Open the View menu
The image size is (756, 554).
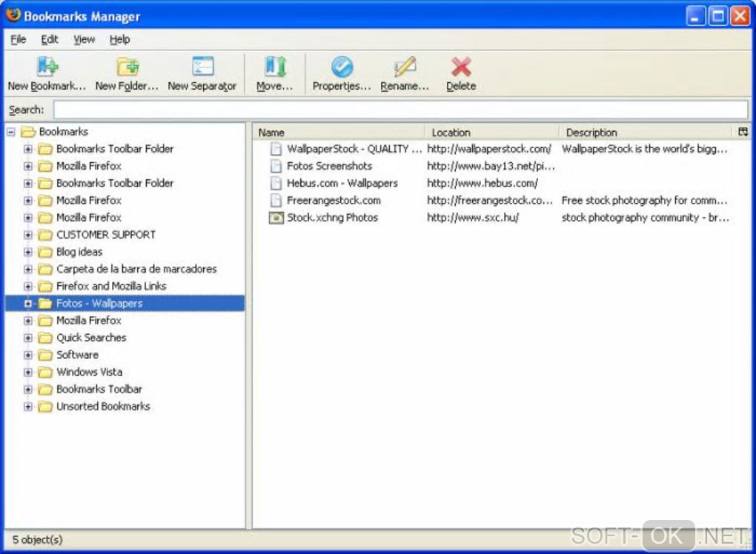84,39
